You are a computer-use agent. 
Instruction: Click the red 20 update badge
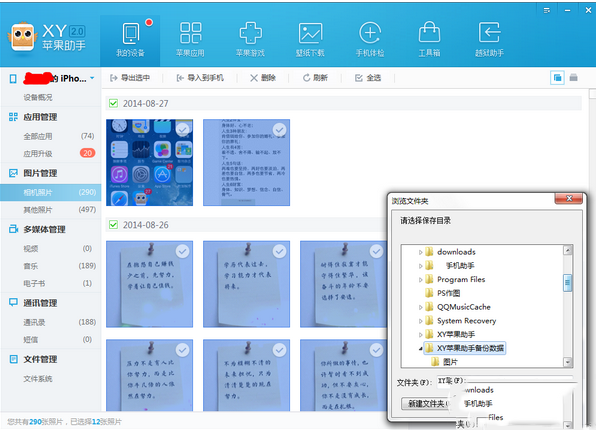tap(87, 153)
